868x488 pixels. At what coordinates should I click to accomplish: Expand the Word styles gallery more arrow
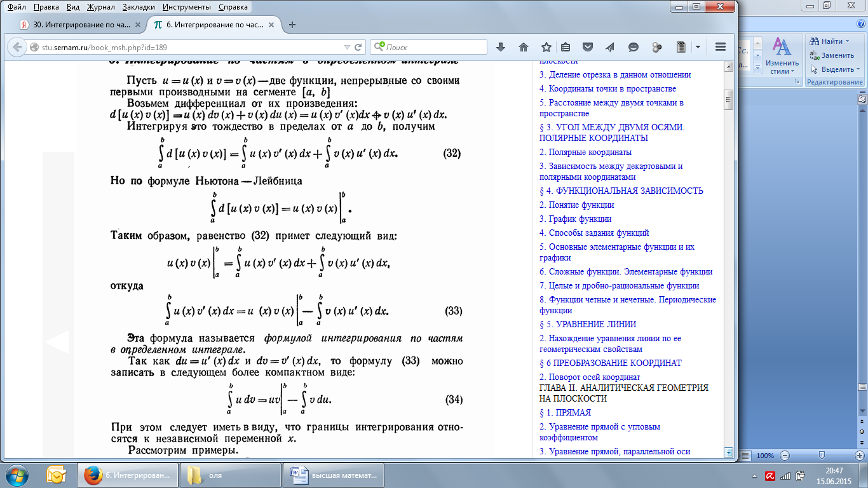tap(758, 69)
